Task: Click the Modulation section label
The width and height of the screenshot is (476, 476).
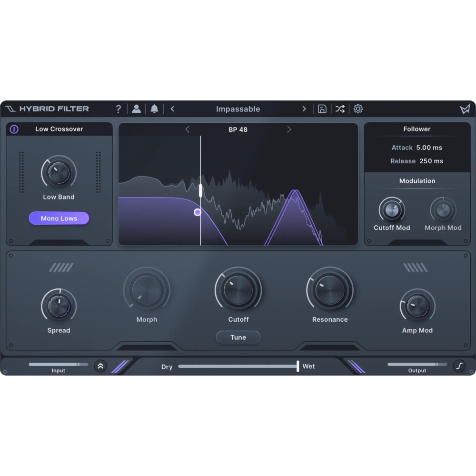Action: 417,181
